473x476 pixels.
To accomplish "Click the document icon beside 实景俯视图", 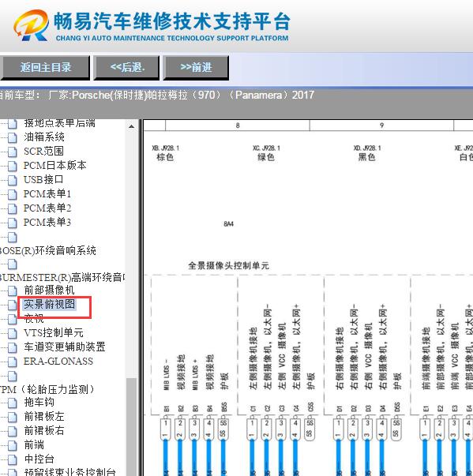I will point(13,305).
